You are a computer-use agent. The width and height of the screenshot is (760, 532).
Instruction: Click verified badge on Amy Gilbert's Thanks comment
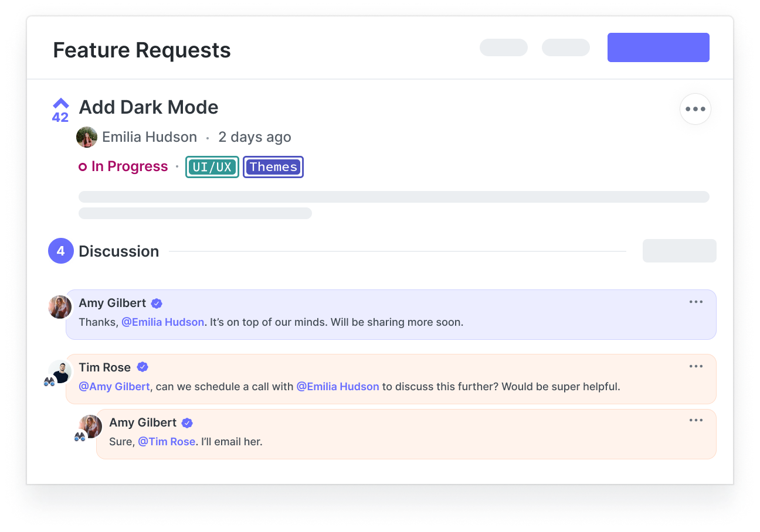pos(157,303)
